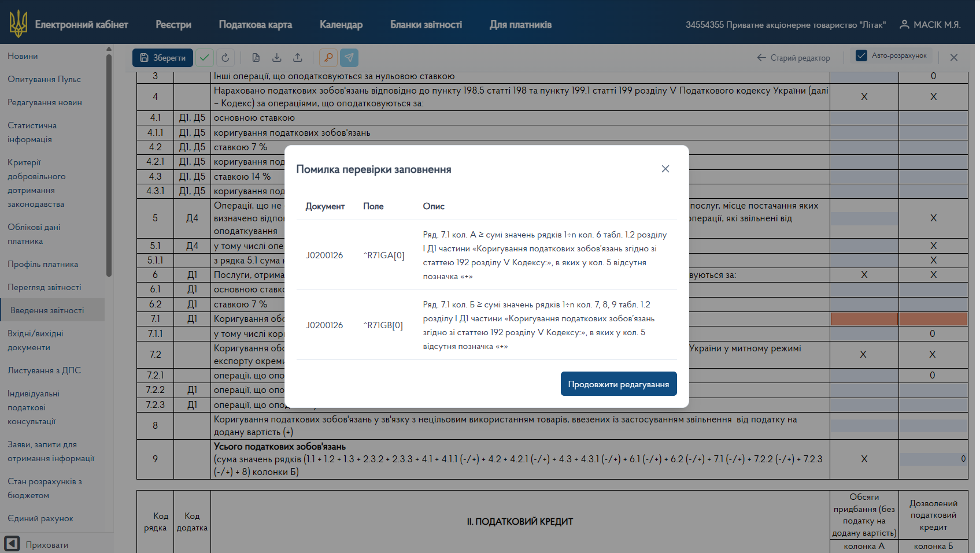Image resolution: width=980 pixels, height=553 pixels.
Task: Click the green checkmark validate icon
Action: tap(204, 58)
